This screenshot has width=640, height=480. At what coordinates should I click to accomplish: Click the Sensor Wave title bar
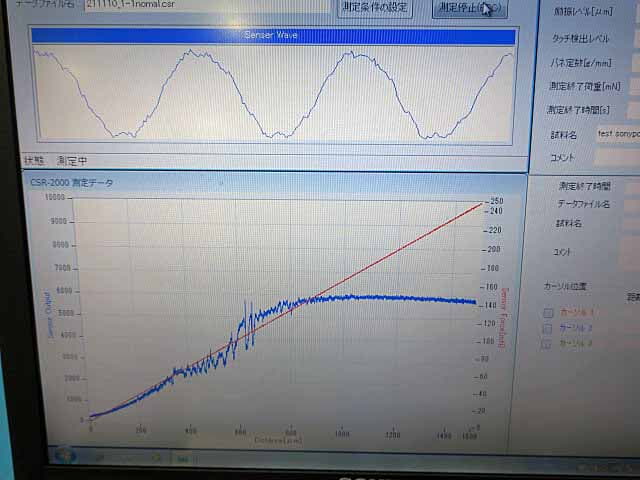(x=273, y=36)
